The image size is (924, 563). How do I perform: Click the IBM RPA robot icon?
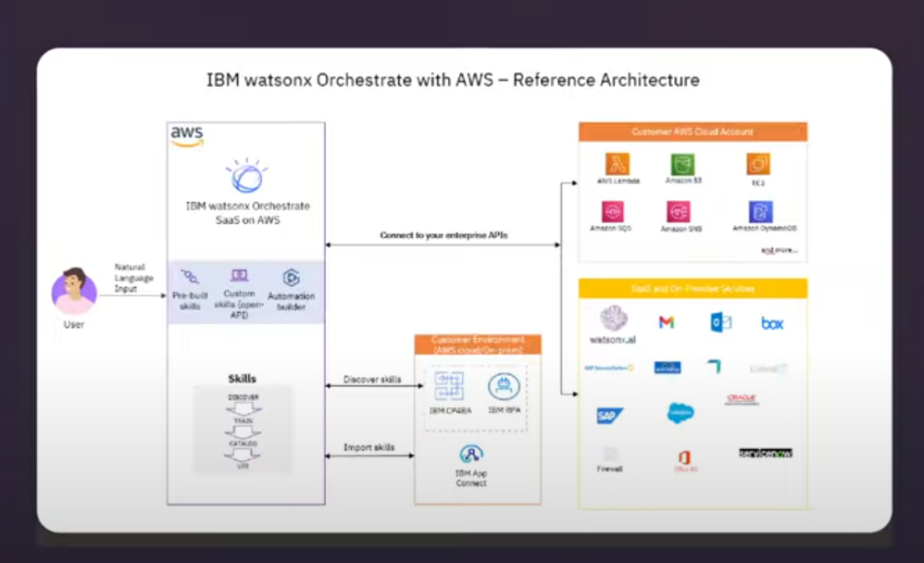click(x=504, y=387)
